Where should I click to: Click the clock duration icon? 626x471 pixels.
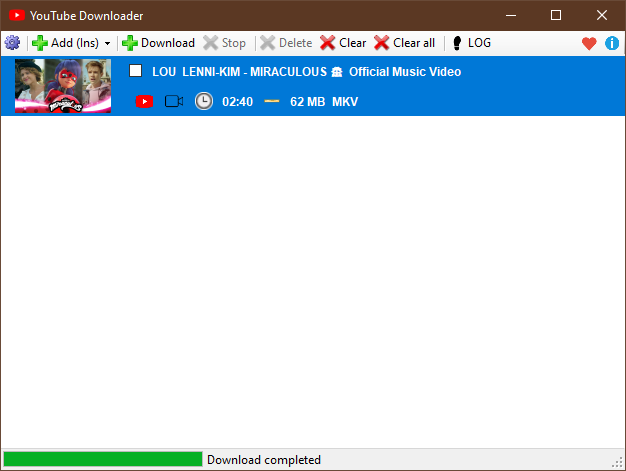(x=204, y=102)
